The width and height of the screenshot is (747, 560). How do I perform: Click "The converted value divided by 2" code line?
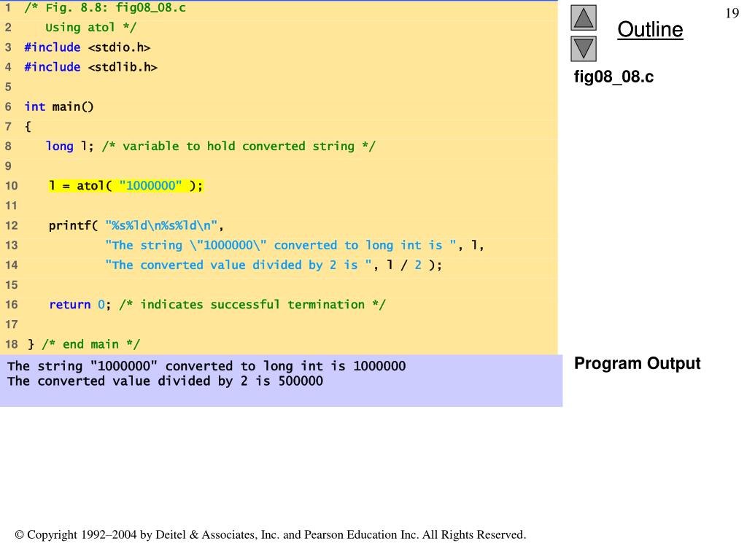(x=274, y=265)
